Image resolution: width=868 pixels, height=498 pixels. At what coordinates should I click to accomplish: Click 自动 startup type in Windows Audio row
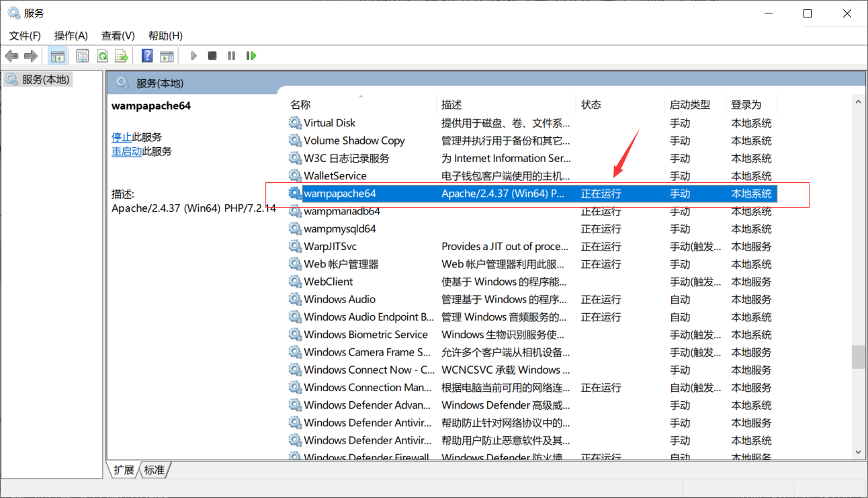[680, 299]
